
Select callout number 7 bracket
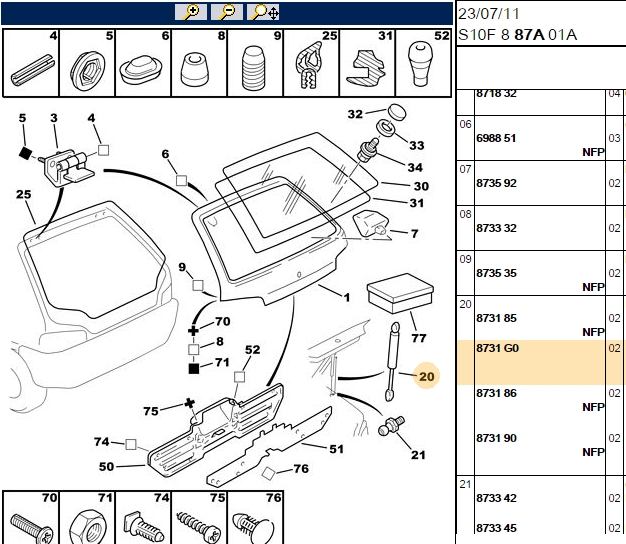click(414, 233)
